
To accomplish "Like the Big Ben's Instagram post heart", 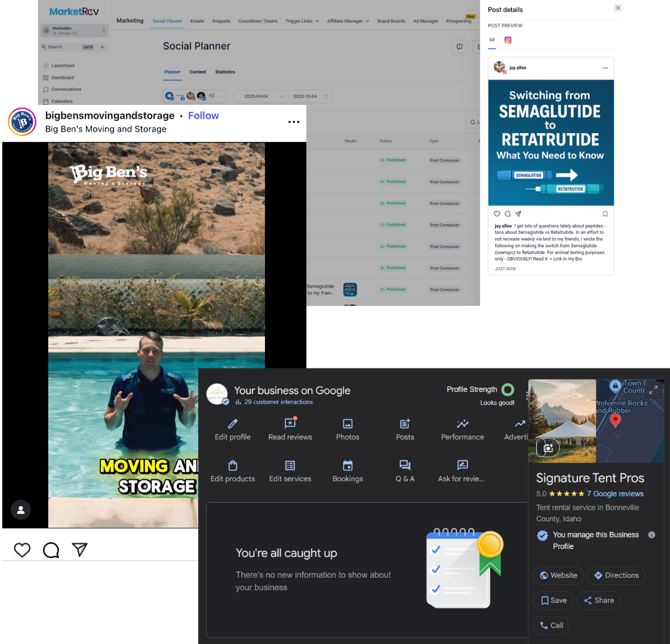I will [x=22, y=550].
